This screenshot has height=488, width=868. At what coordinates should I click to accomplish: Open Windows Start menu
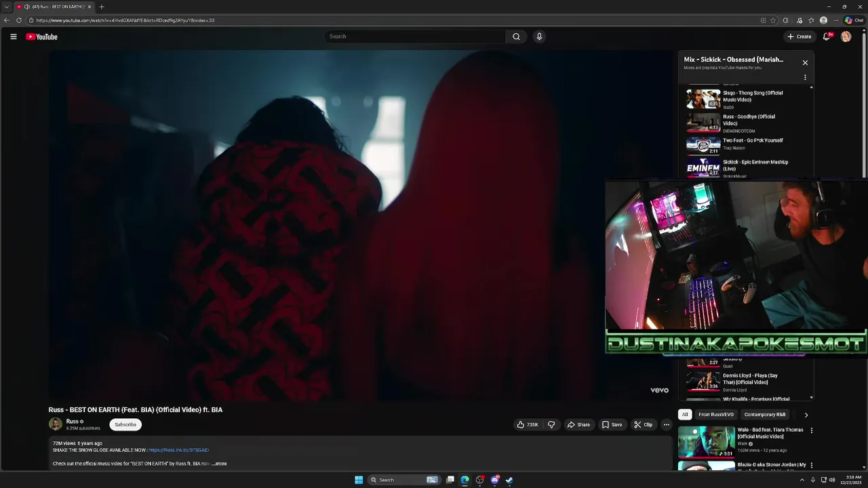click(x=359, y=480)
